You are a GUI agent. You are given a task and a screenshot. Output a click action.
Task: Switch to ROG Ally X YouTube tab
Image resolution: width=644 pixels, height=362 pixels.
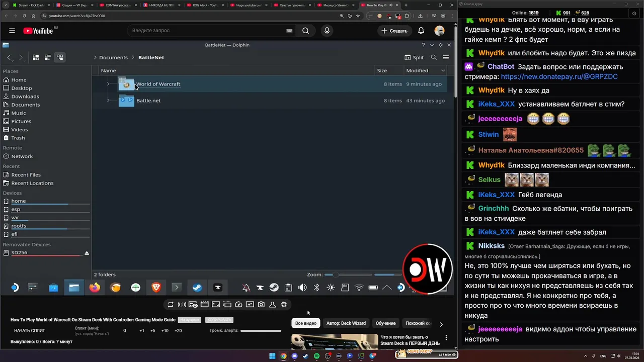(x=205, y=5)
